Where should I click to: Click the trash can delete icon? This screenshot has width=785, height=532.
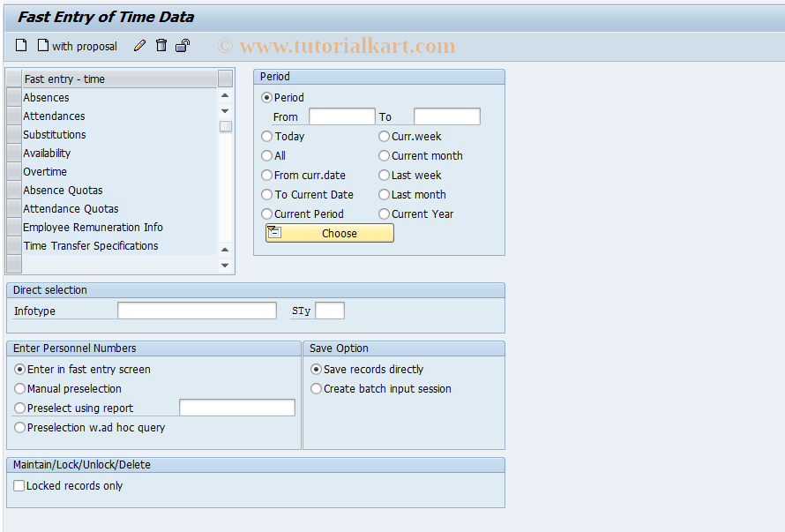pos(161,45)
